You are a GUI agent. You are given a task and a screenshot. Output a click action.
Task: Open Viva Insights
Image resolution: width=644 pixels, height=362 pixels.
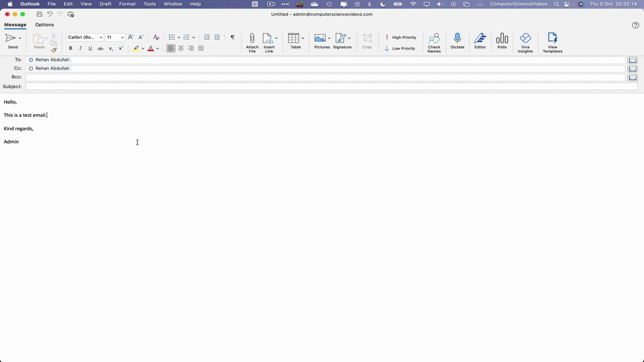click(x=525, y=43)
